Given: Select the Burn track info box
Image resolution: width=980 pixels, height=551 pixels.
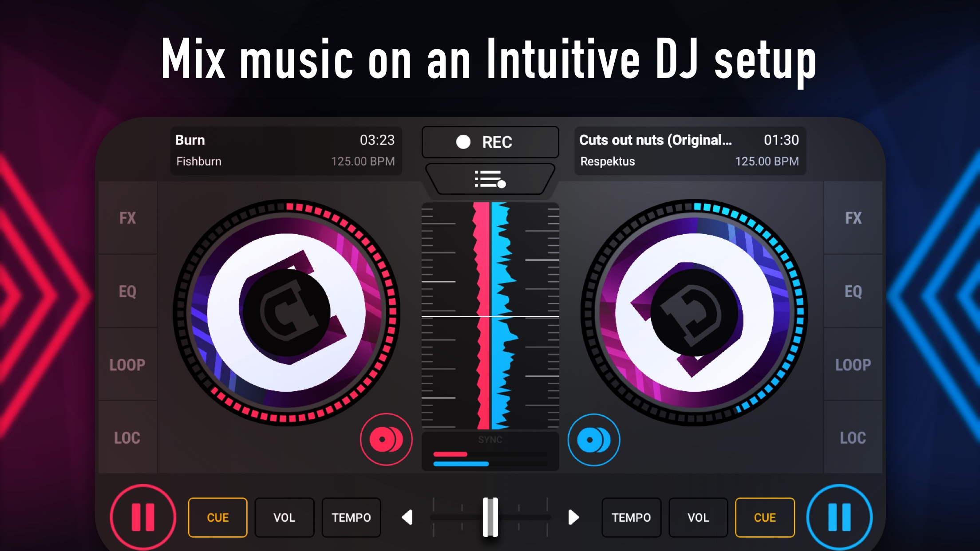Looking at the screenshot, I should click(x=285, y=151).
